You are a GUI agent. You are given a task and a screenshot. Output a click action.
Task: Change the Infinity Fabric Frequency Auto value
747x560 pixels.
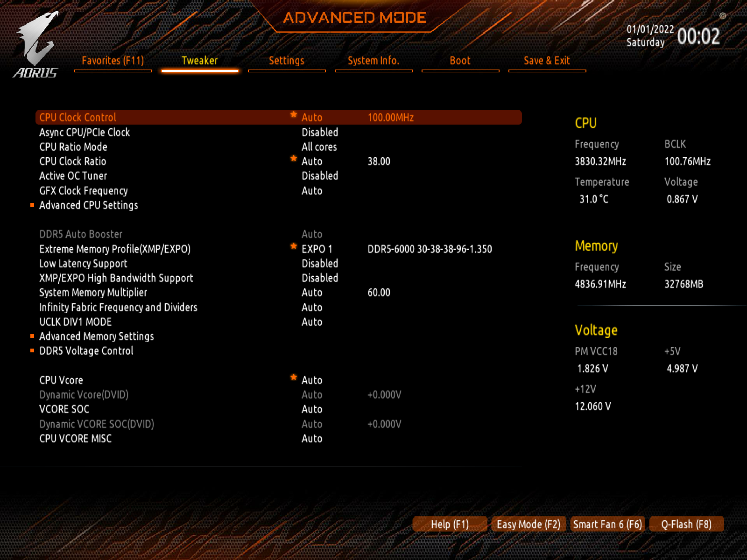[312, 308]
